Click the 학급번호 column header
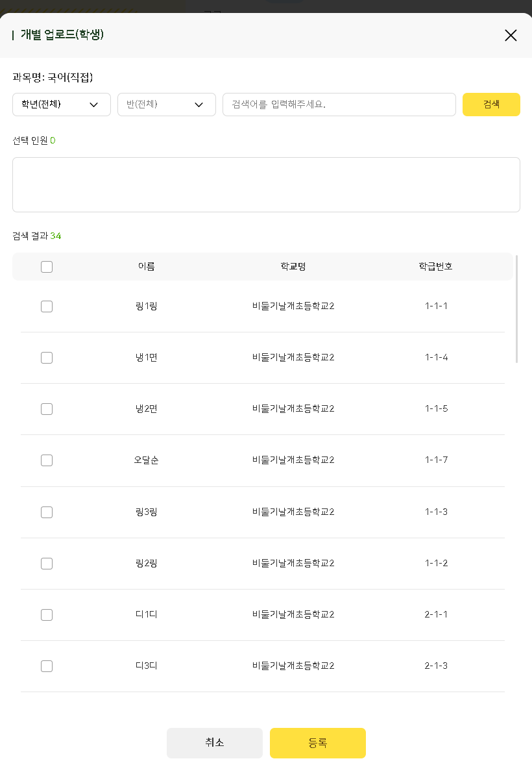The width and height of the screenshot is (532, 761). click(x=436, y=267)
